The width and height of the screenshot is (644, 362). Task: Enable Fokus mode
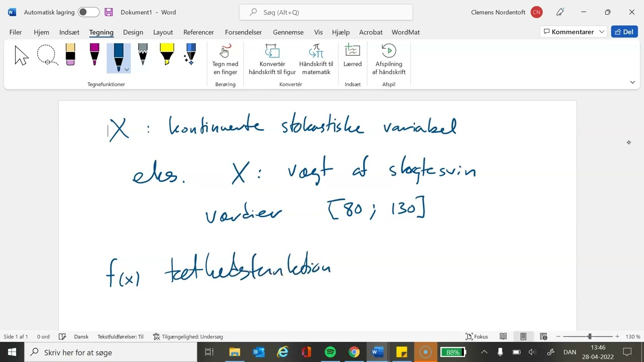(x=477, y=336)
